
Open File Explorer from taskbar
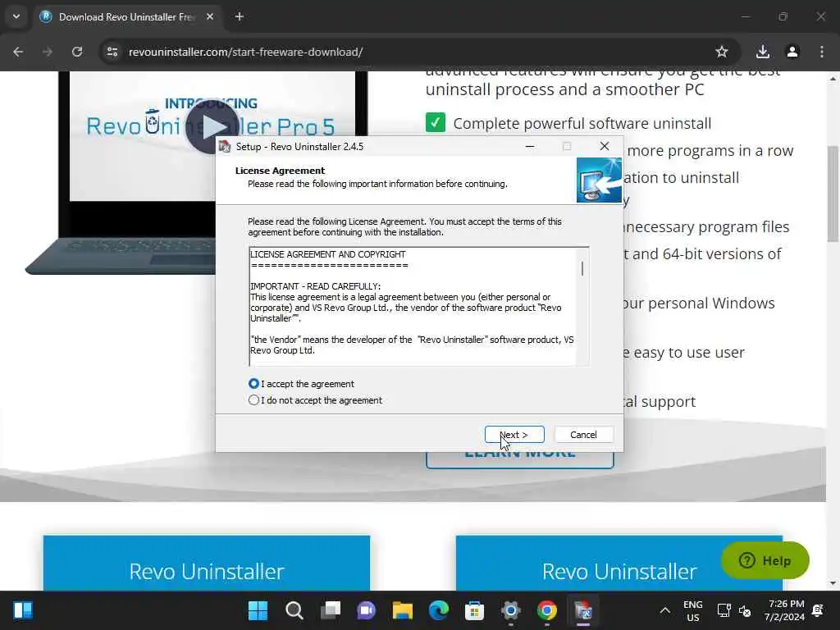click(x=402, y=610)
